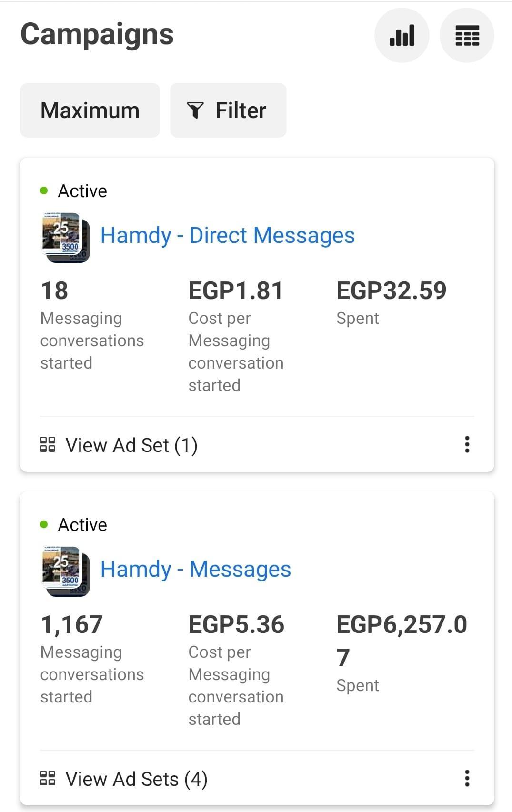The height and width of the screenshot is (812, 512).
Task: Open the Maximum date range dropdown
Action: 90,110
